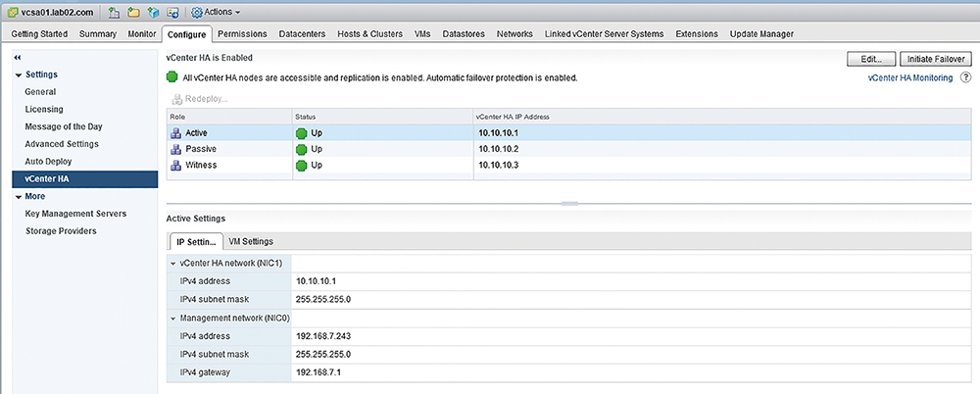Click the green Up status icon for Active
Image resolution: width=980 pixels, height=394 pixels.
[x=302, y=132]
